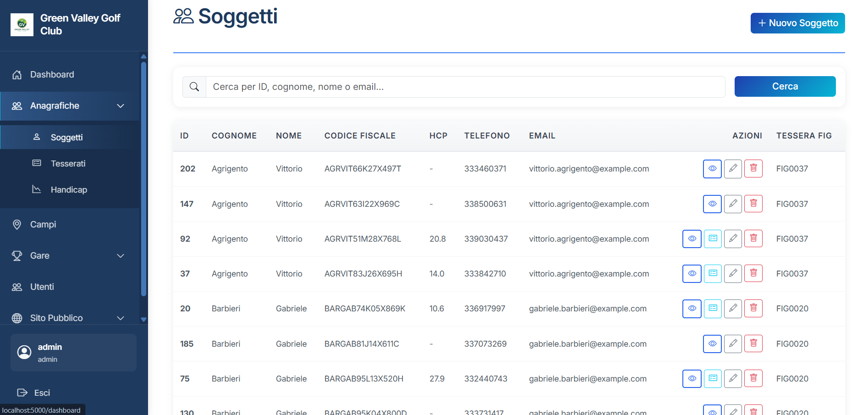Expand the Gare menu chevron

120,256
